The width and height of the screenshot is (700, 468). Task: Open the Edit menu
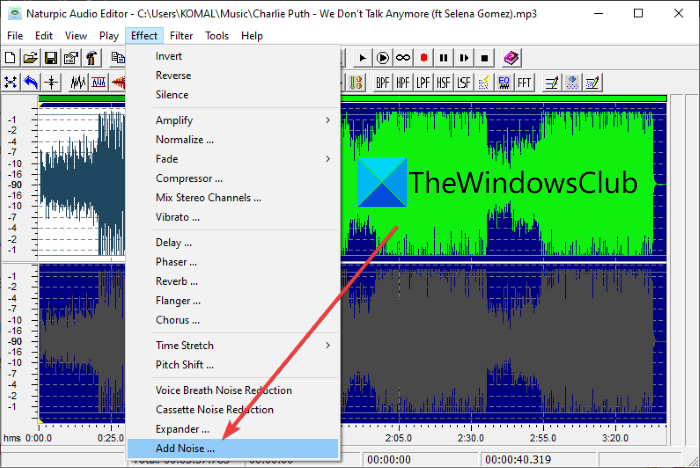[44, 36]
